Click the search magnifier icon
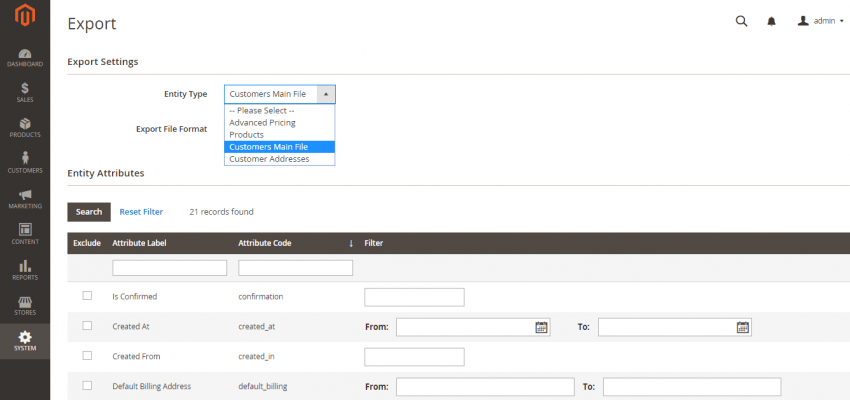Screen dimensions: 850x400 tap(741, 21)
